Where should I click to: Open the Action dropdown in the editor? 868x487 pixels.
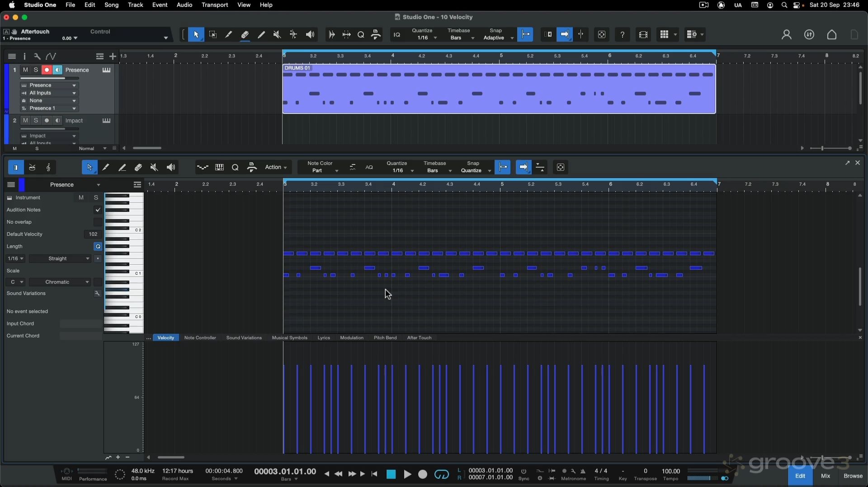tap(276, 168)
